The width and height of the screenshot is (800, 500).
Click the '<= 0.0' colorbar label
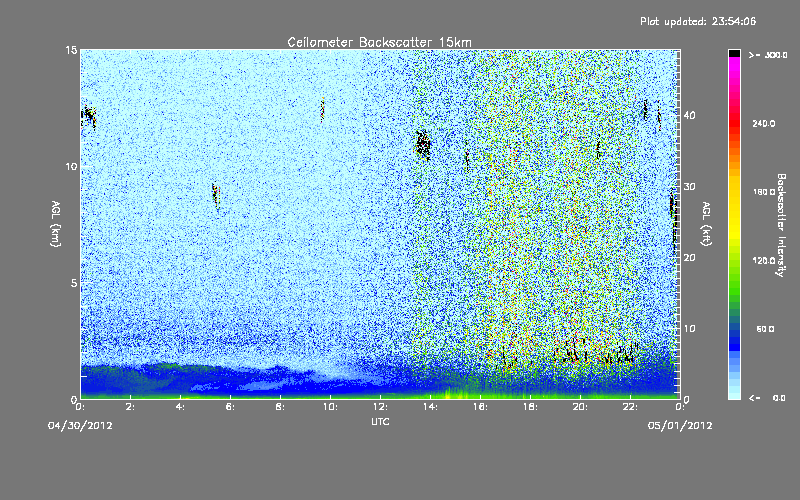(x=767, y=398)
